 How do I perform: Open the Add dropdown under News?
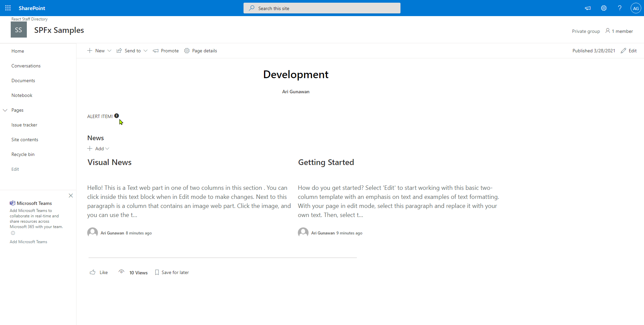point(107,149)
